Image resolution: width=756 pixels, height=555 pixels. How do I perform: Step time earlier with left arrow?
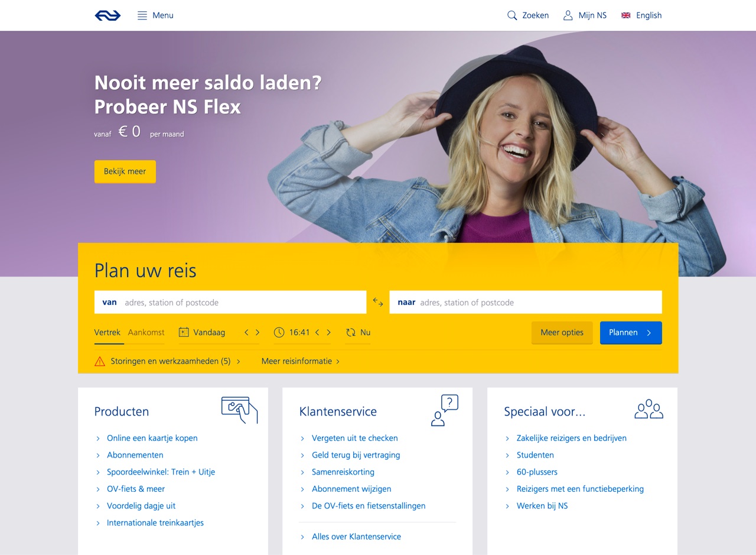[x=317, y=332]
